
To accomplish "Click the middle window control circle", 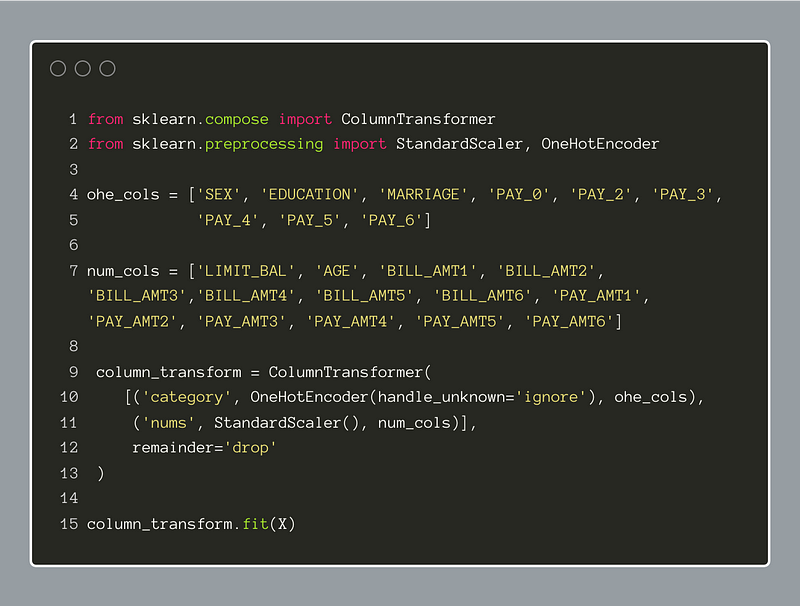I will 83,68.
